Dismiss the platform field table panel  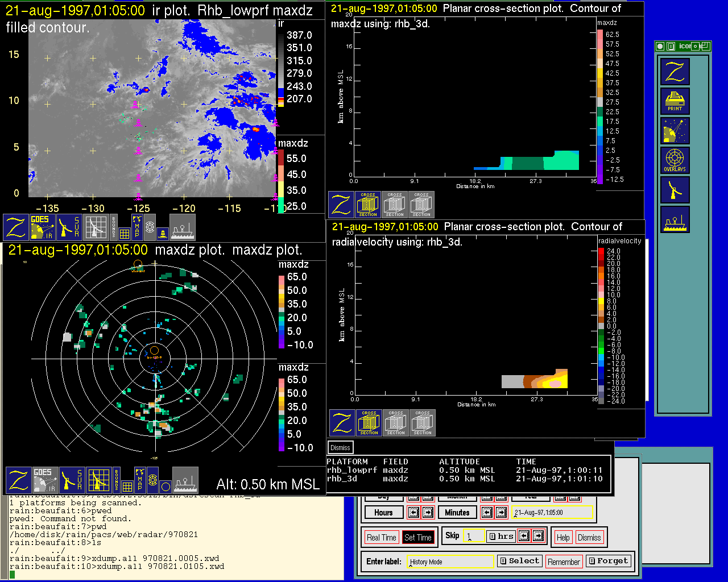tap(340, 448)
